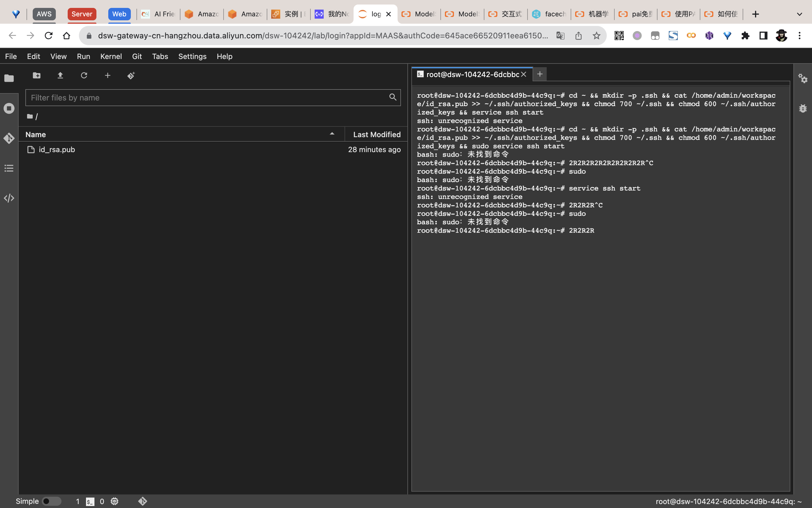Viewport: 812px width, 508px height.
Task: Open the Tabs menu
Action: tap(160, 56)
